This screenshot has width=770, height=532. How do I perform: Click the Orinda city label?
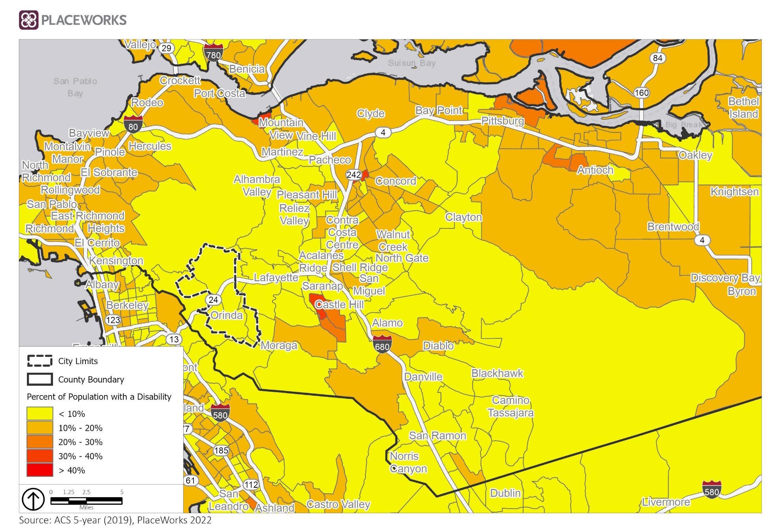coord(227,315)
